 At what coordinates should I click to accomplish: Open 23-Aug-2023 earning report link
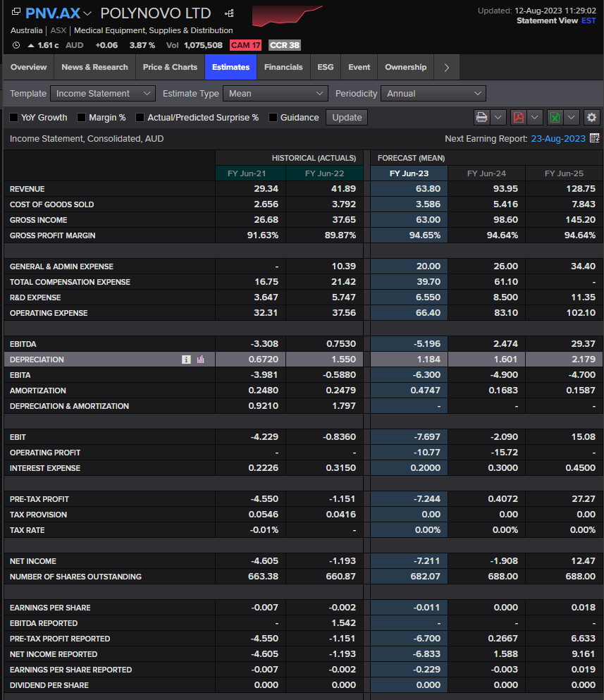(558, 139)
